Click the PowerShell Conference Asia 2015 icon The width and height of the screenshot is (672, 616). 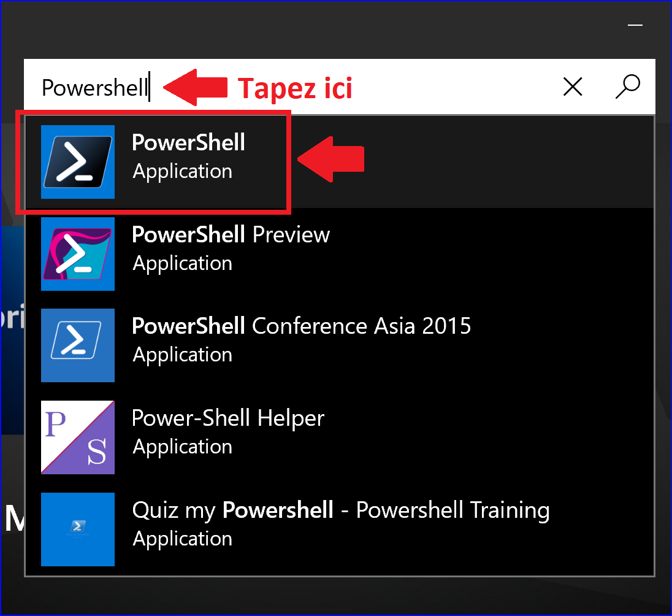coord(78,345)
